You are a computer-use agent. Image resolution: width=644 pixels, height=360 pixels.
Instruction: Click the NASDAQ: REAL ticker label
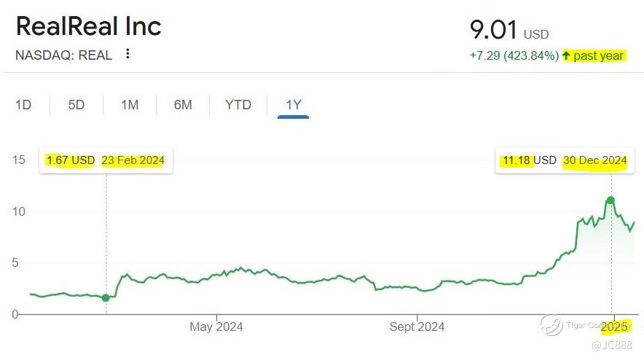tap(63, 55)
